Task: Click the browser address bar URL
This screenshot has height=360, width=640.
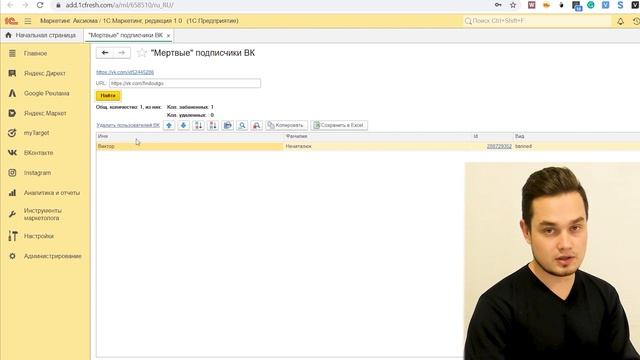Action: tap(120, 5)
